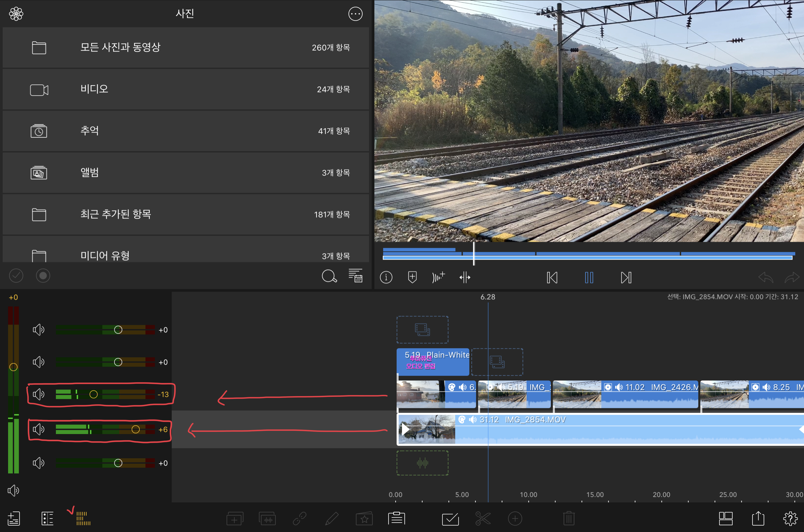Open the settings help gear icon
804x532 pixels.
[x=790, y=519]
